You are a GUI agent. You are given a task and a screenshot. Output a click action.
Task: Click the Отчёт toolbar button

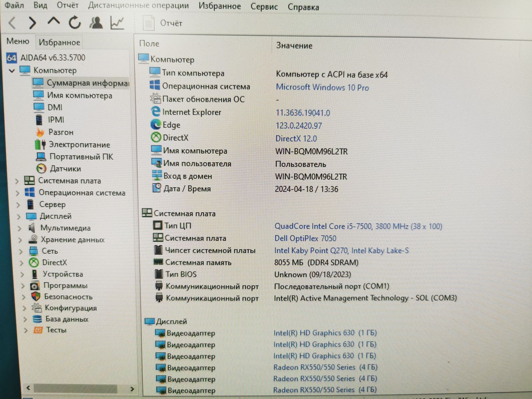pyautogui.click(x=163, y=23)
